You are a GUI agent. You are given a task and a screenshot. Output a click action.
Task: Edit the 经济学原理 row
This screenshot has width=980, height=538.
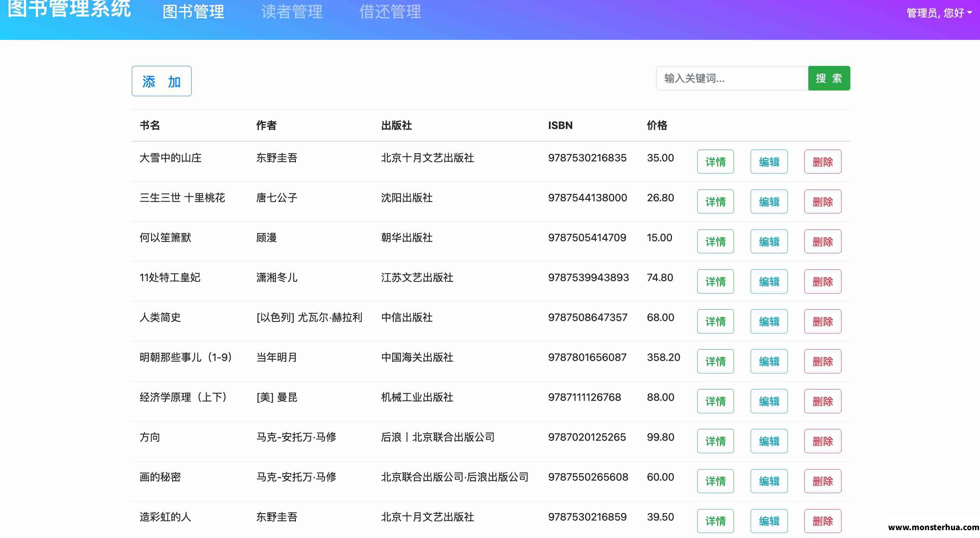[x=769, y=401]
